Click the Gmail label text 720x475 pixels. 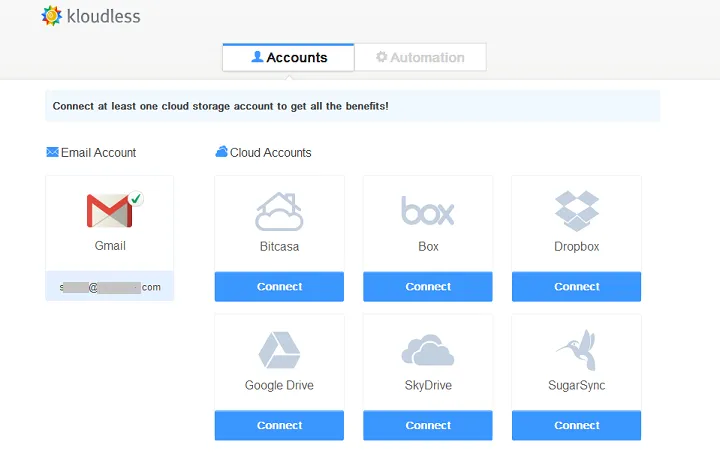[110, 246]
